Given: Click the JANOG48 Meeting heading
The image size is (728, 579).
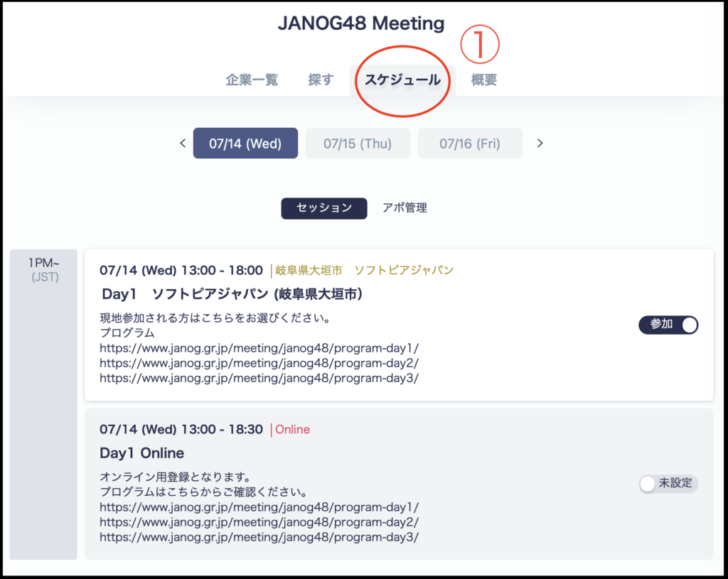Looking at the screenshot, I should coord(361,23).
